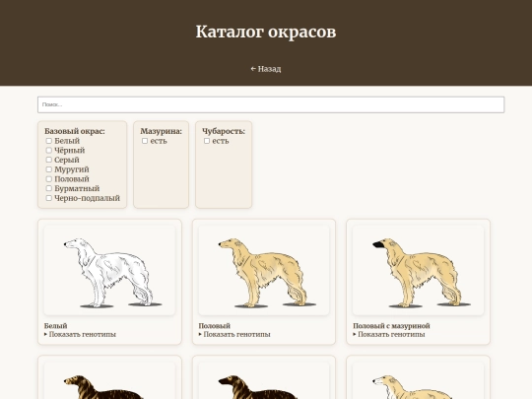The image size is (532, 399).
Task: Click the Мазурина filter group label
Action: [162, 131]
